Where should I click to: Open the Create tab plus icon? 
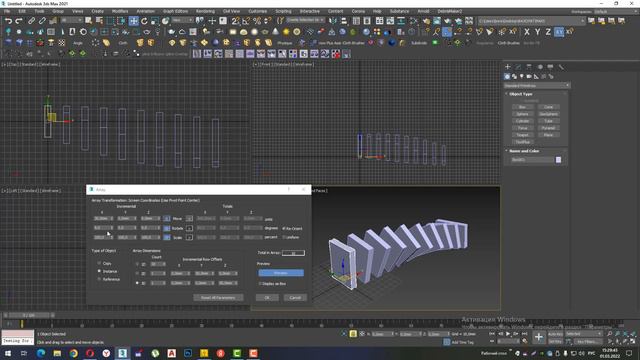coord(508,67)
